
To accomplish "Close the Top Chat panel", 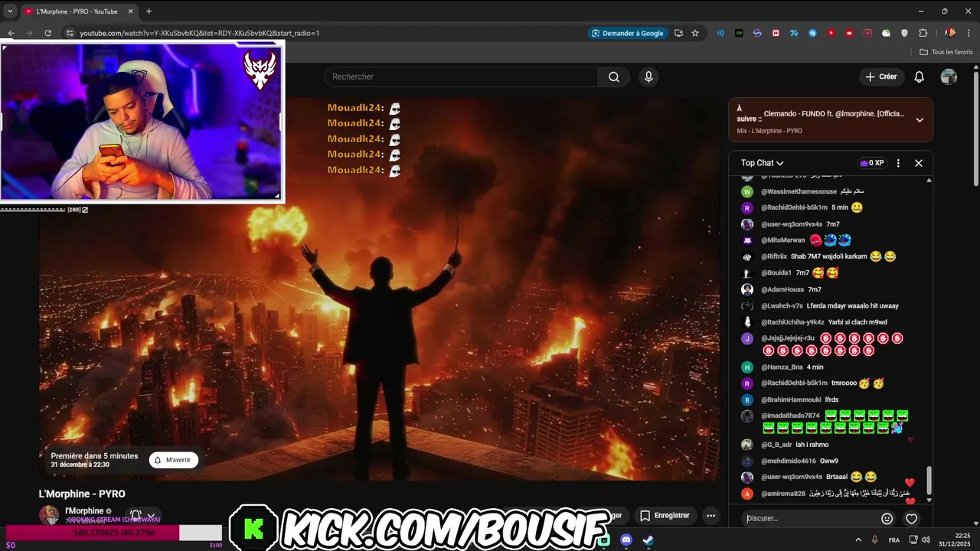I will 919,163.
